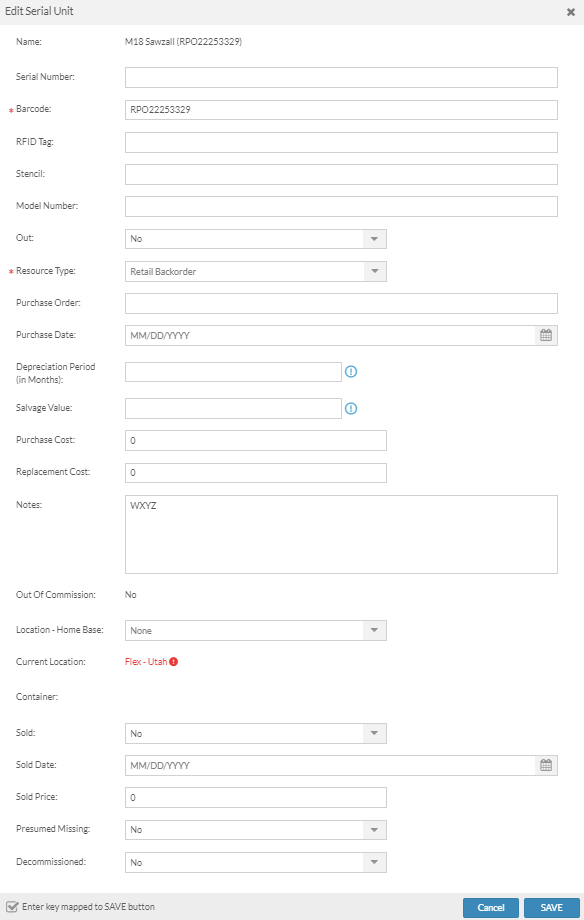
Task: Open the Sold dropdown
Action: [x=256, y=733]
